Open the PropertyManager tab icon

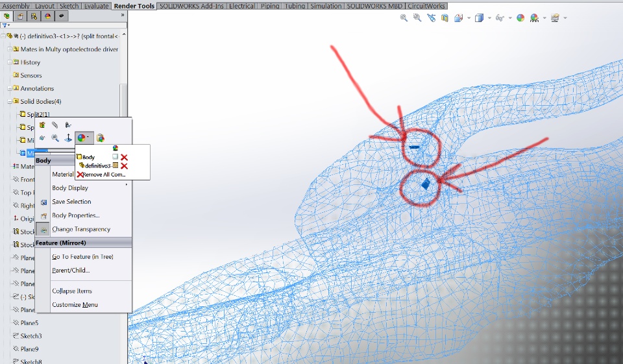click(x=20, y=16)
